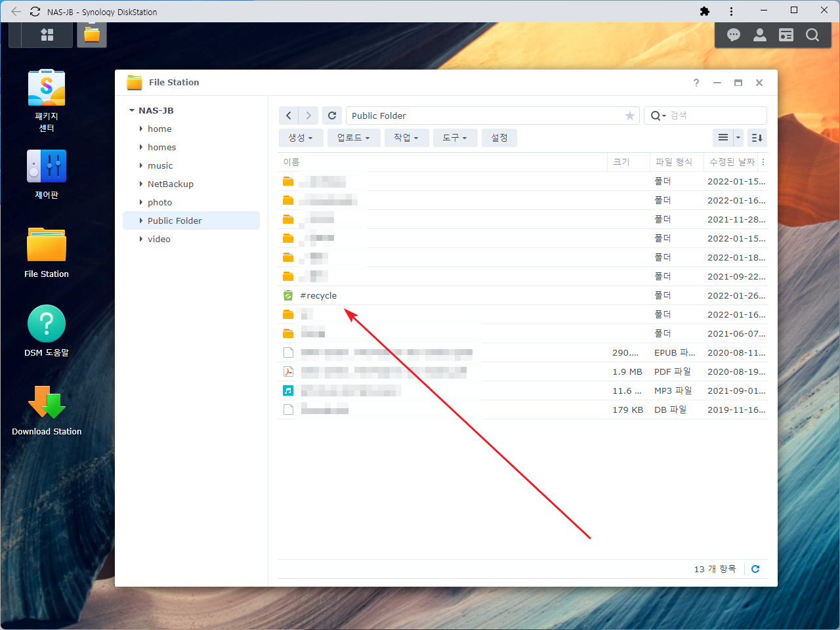This screenshot has width=840, height=630.
Task: Go back with browser arrow
Action: 16,12
